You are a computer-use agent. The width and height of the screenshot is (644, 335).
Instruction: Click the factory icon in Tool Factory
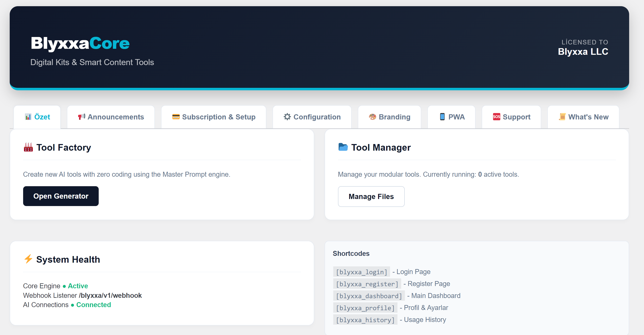(28, 147)
